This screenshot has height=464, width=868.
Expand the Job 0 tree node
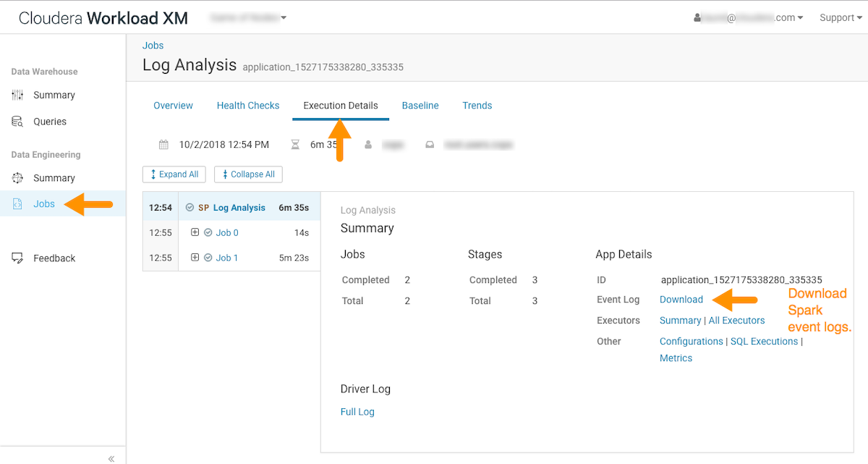coord(195,232)
